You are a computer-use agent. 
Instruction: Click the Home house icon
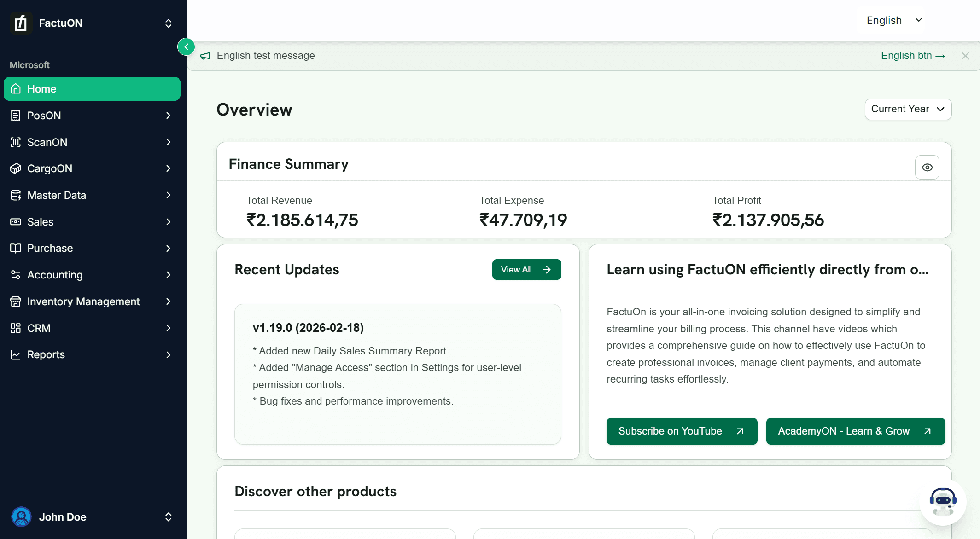click(16, 89)
